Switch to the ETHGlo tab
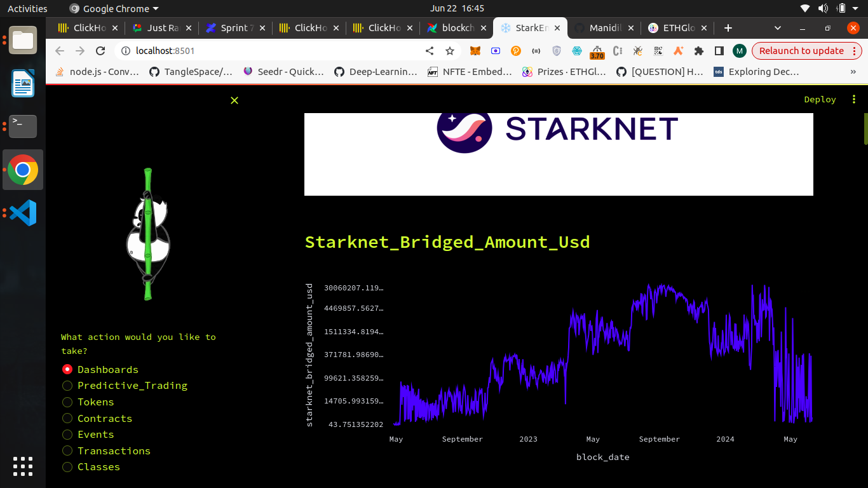The image size is (868, 488). point(677,28)
